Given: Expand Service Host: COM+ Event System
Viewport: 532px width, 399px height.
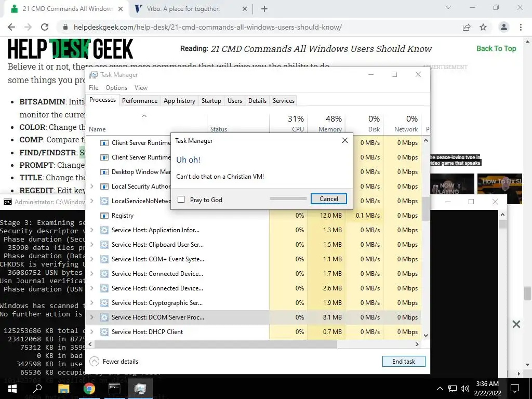Looking at the screenshot, I should point(91,259).
